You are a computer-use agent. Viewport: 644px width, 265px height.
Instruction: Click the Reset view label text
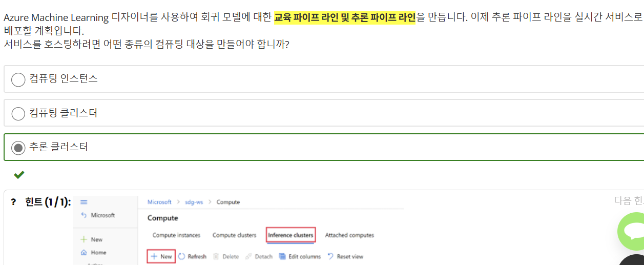(350, 256)
